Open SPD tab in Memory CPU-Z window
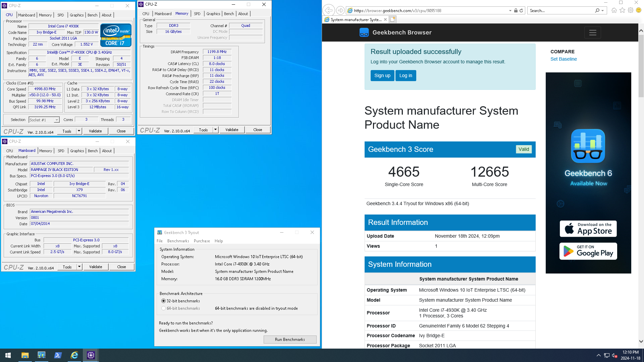Viewport: 644px width, 362px height. pyautogui.click(x=197, y=14)
